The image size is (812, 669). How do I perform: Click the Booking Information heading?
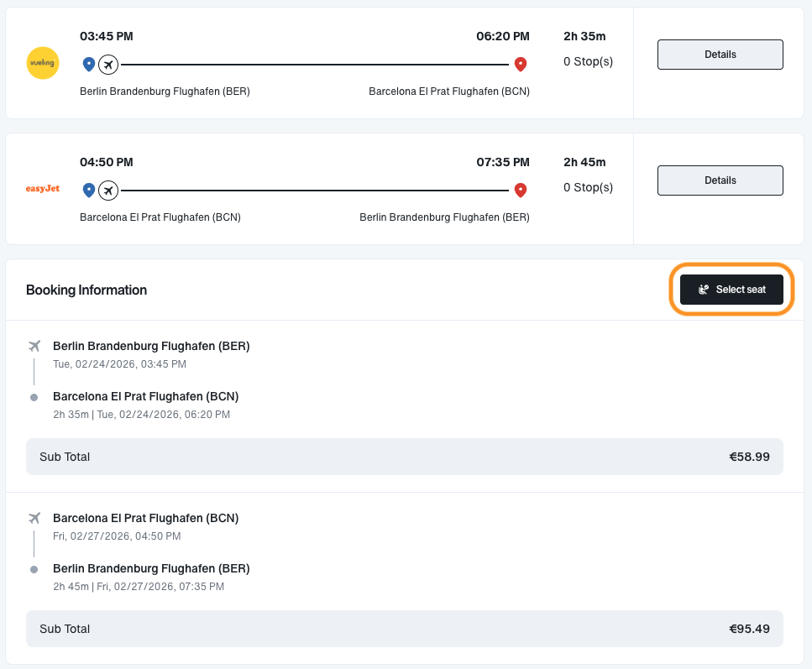(86, 290)
